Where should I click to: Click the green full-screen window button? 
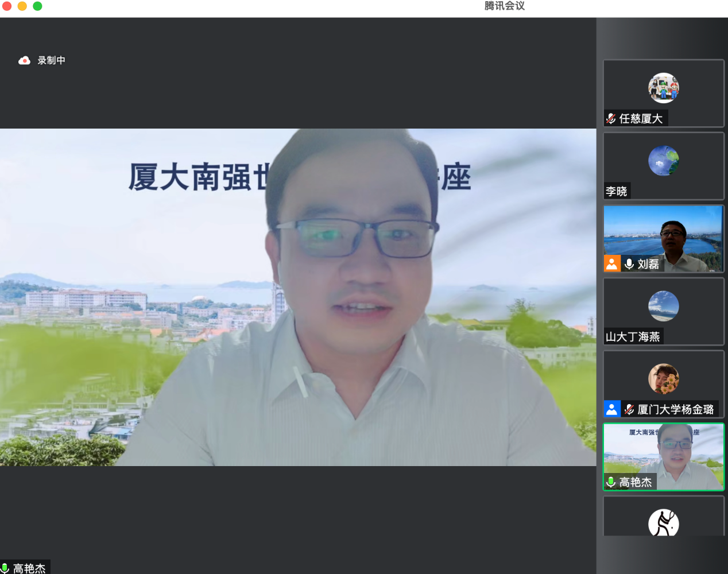37,6
